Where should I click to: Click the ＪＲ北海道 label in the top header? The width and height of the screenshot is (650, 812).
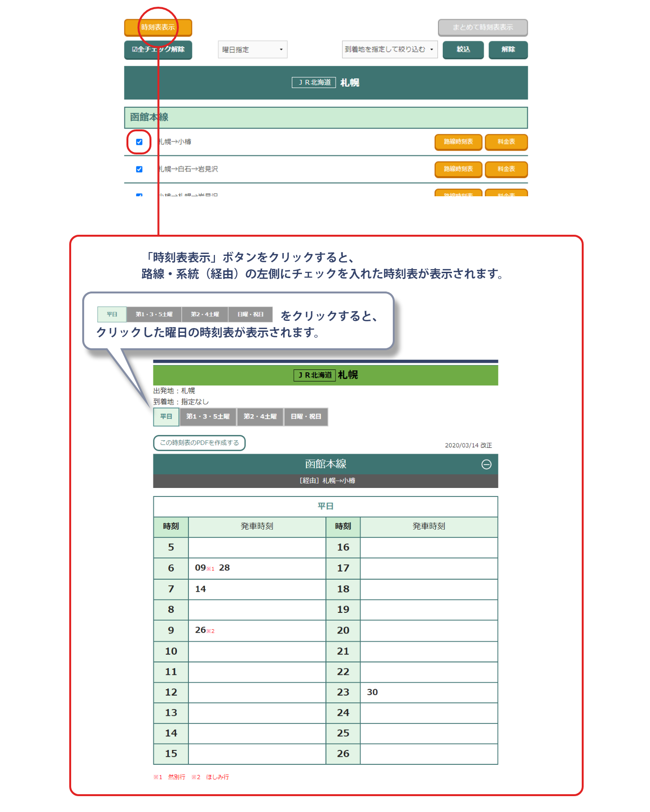tap(314, 83)
